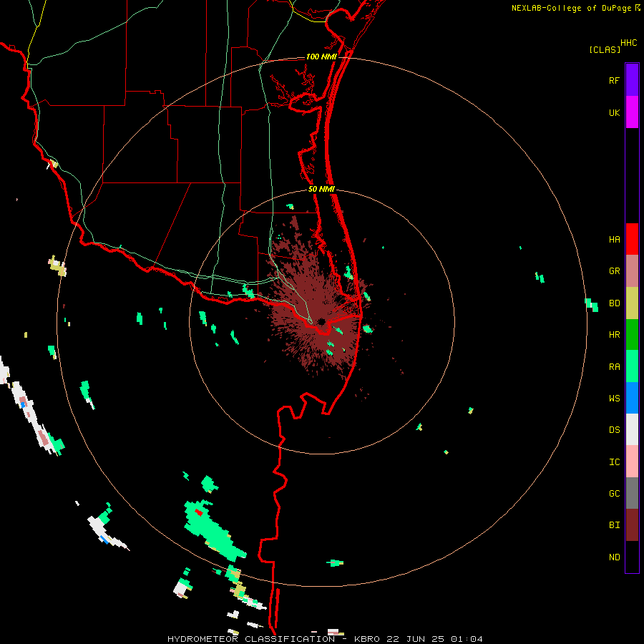Click the red HA legend swatch
The height and width of the screenshot is (644, 644).
point(632,239)
